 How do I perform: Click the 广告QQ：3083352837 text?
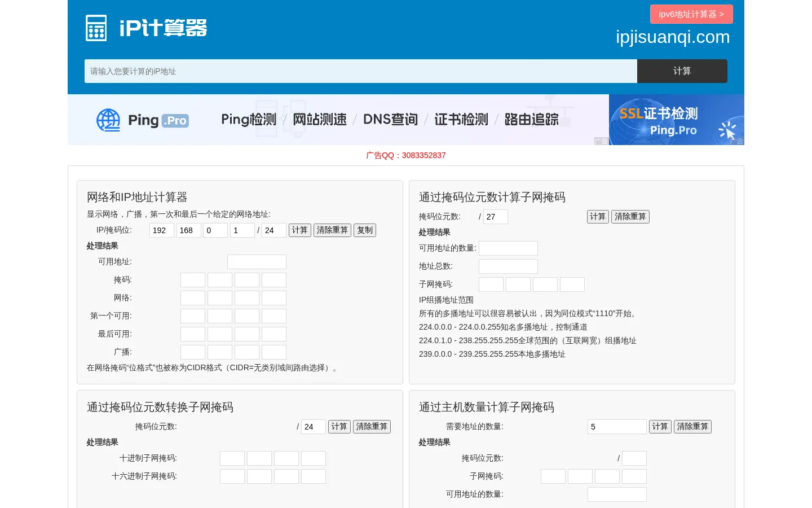point(406,155)
